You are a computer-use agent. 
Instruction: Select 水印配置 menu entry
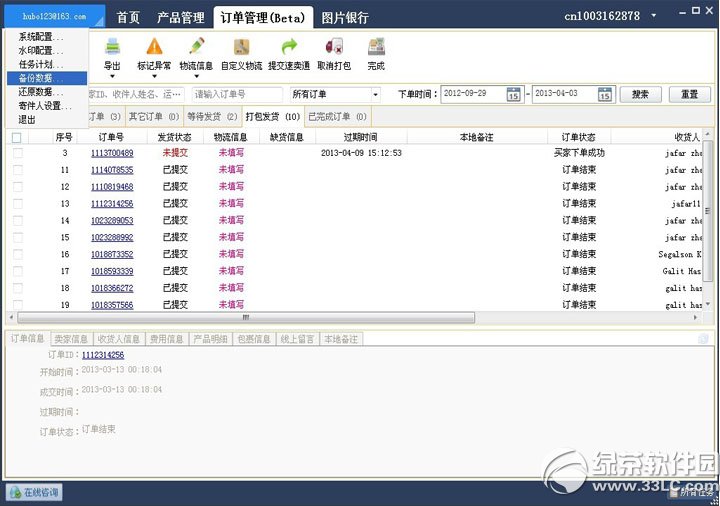point(47,51)
